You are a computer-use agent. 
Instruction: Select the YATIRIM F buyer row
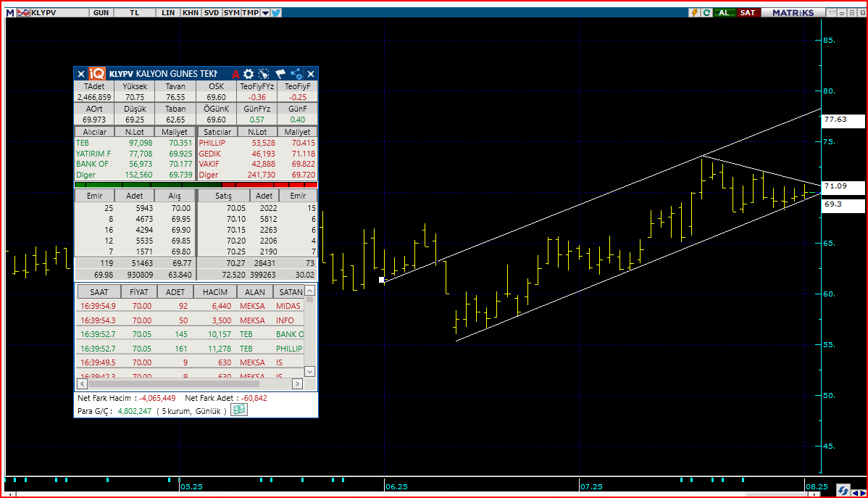tap(134, 154)
